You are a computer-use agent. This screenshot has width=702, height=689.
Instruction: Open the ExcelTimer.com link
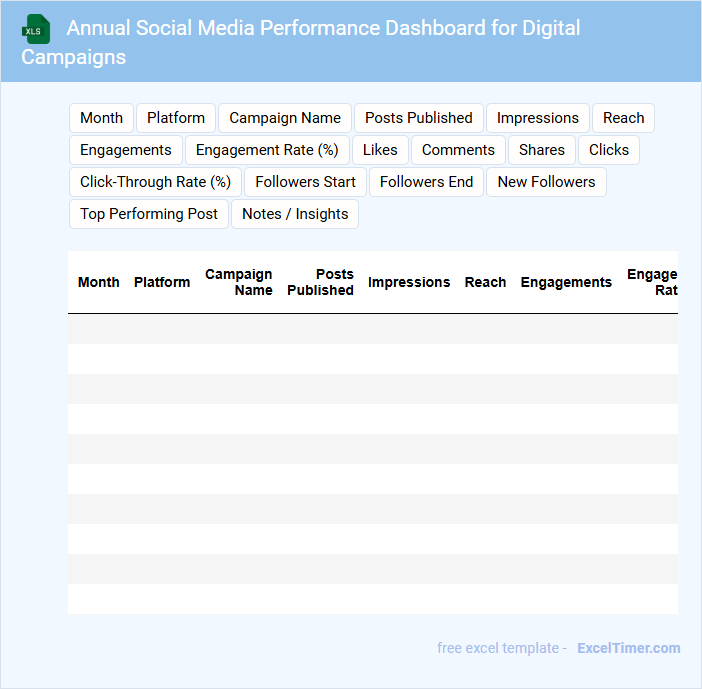628,648
